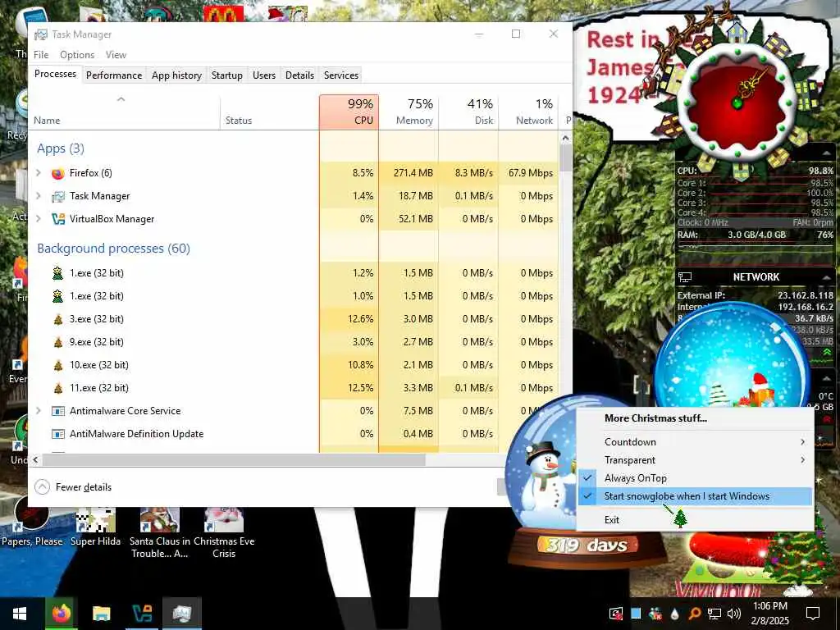The height and width of the screenshot is (630, 840).
Task: Open the File menu
Action: pyautogui.click(x=41, y=55)
